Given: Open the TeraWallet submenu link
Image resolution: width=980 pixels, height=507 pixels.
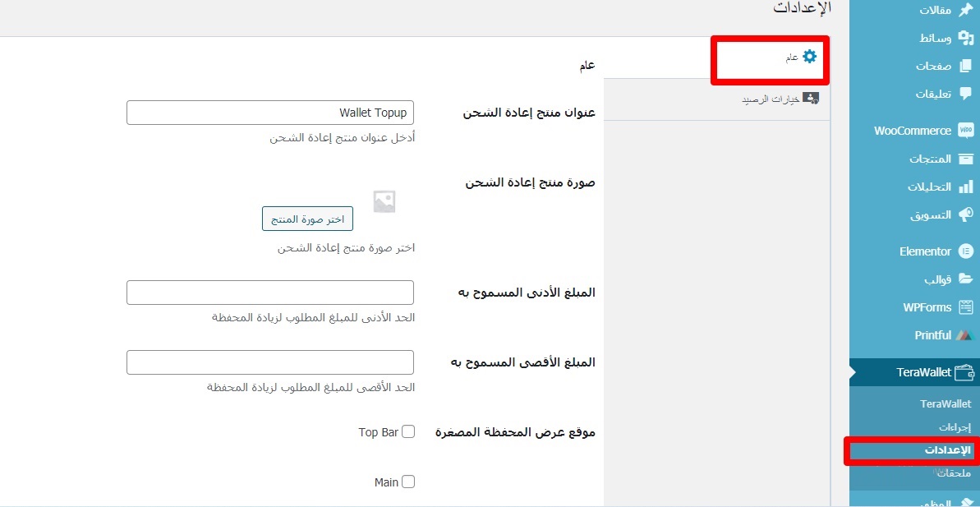Looking at the screenshot, I should coord(945,403).
